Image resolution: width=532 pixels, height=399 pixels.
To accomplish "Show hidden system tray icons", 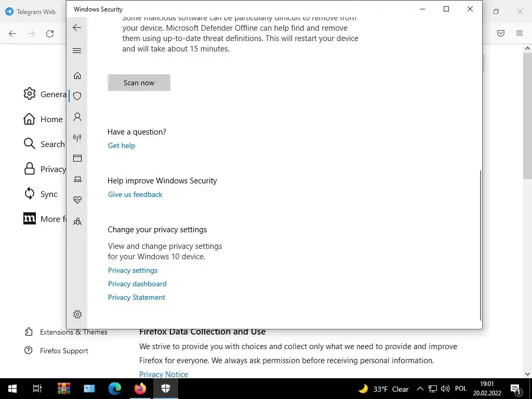I will 420,389.
